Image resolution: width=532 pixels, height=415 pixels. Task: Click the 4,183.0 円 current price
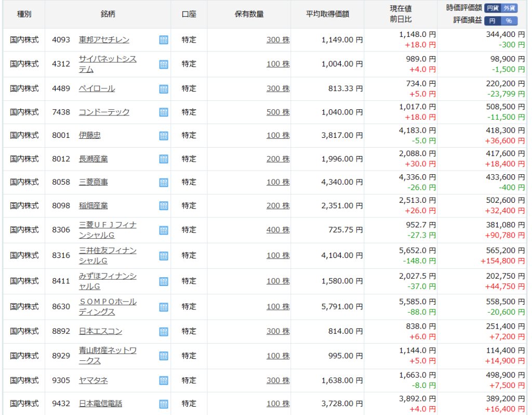[417, 130]
